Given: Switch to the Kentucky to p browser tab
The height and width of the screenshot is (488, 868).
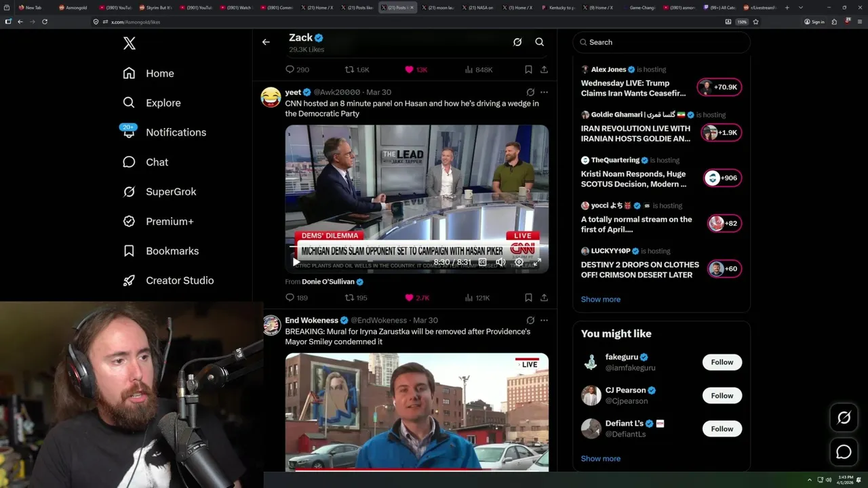Looking at the screenshot, I should pos(559,7).
